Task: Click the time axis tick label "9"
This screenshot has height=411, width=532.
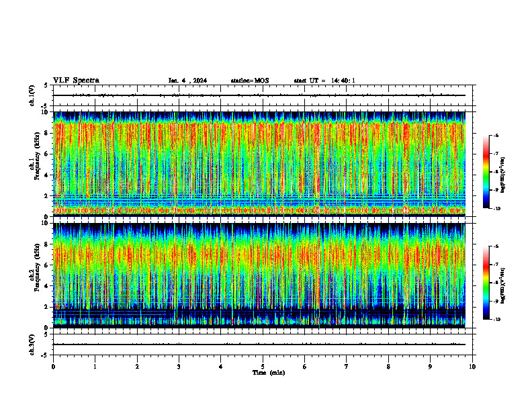Action: click(x=430, y=367)
